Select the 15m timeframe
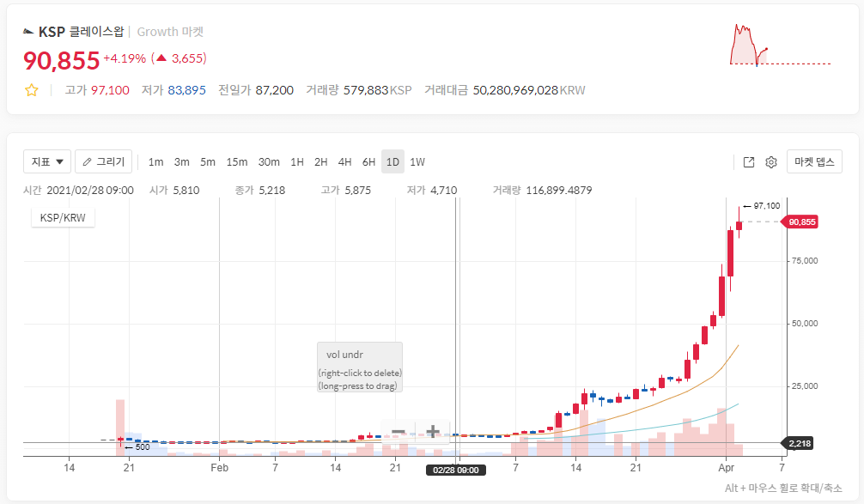This screenshot has height=504, width=864. point(237,162)
